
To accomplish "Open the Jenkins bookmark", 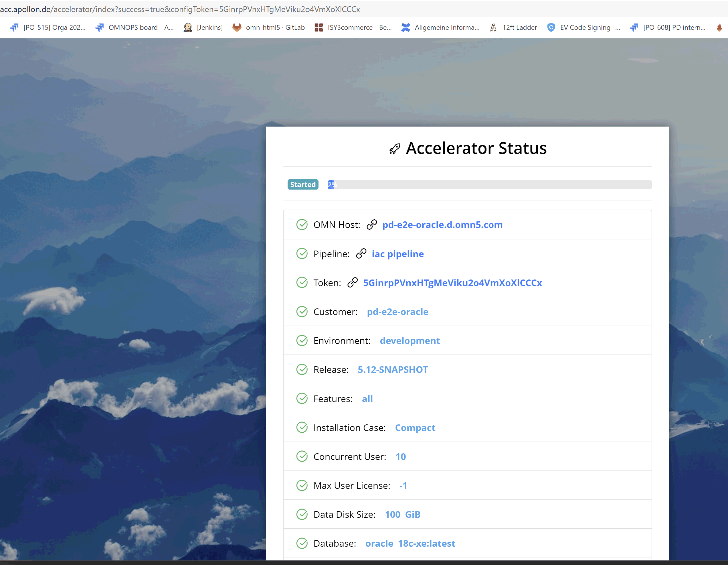I will click(x=203, y=27).
